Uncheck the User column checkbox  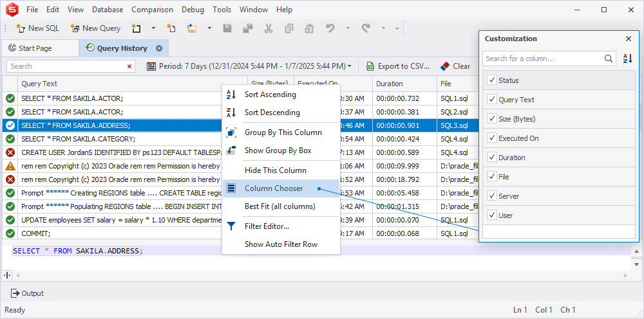[491, 215]
